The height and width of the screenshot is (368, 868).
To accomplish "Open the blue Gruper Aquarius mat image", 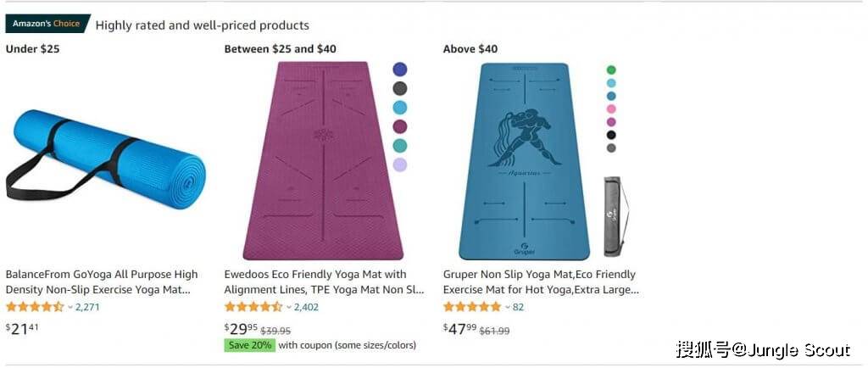I will click(524, 161).
